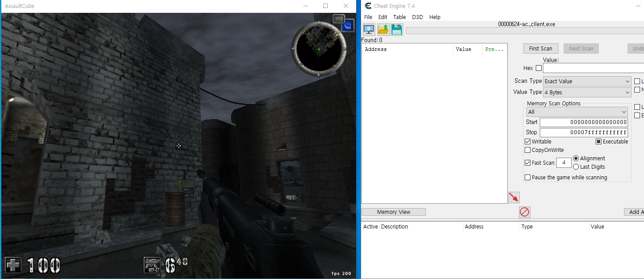The image size is (644, 279).
Task: Click the Found: 0 label
Action: 372,40
